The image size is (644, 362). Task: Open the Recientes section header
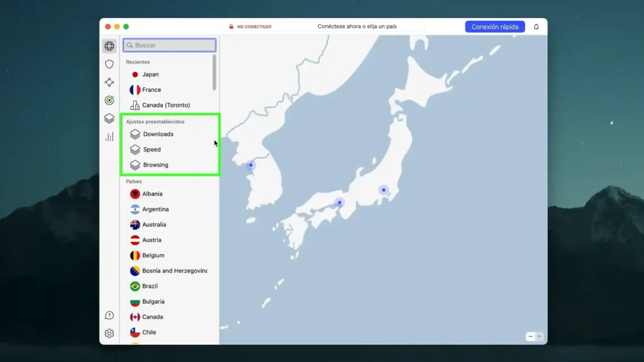pos(136,62)
